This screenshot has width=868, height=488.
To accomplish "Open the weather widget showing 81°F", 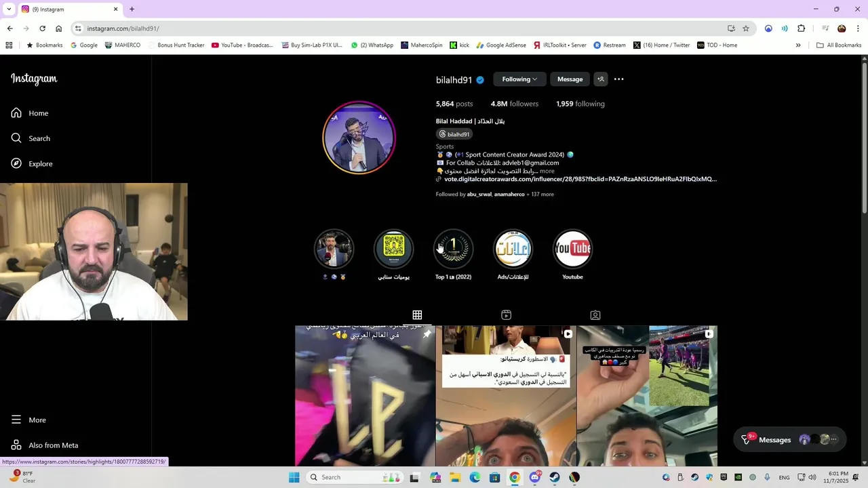I will pyautogui.click(x=22, y=477).
